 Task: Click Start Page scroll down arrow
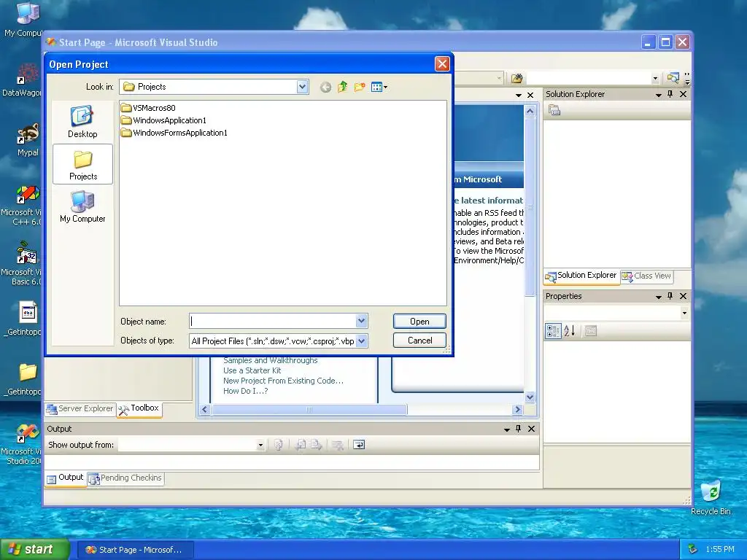(530, 397)
